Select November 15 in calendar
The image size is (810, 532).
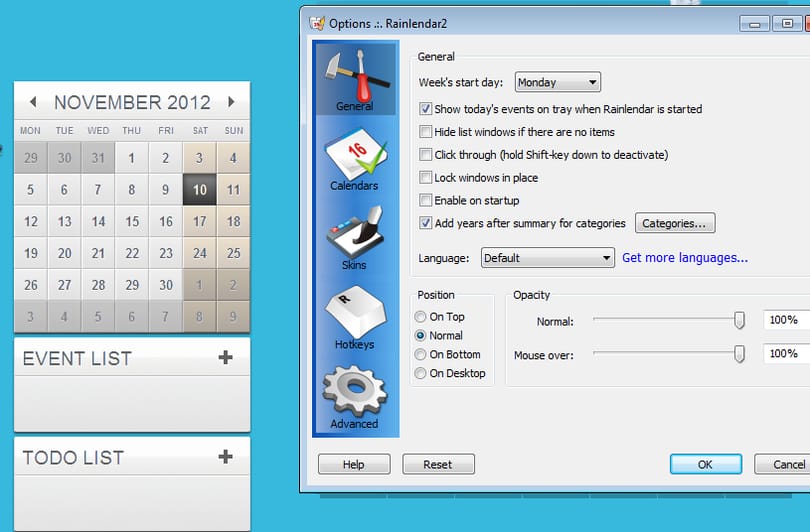coord(132,222)
